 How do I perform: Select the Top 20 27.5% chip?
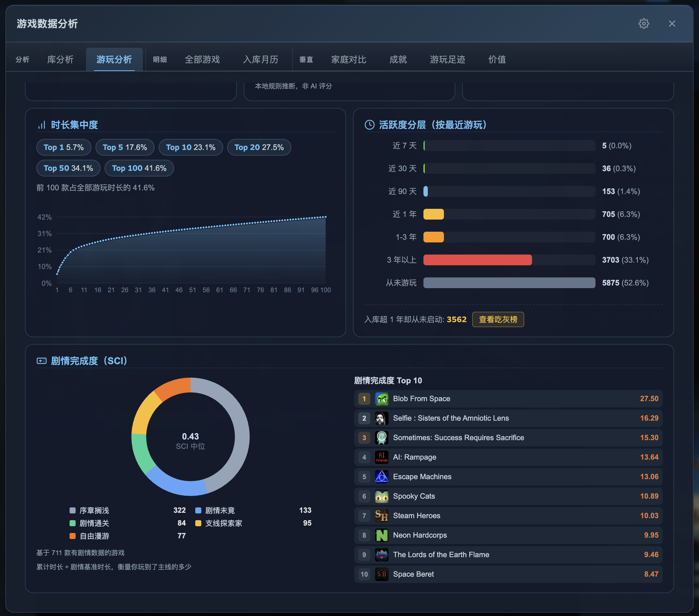coord(259,148)
